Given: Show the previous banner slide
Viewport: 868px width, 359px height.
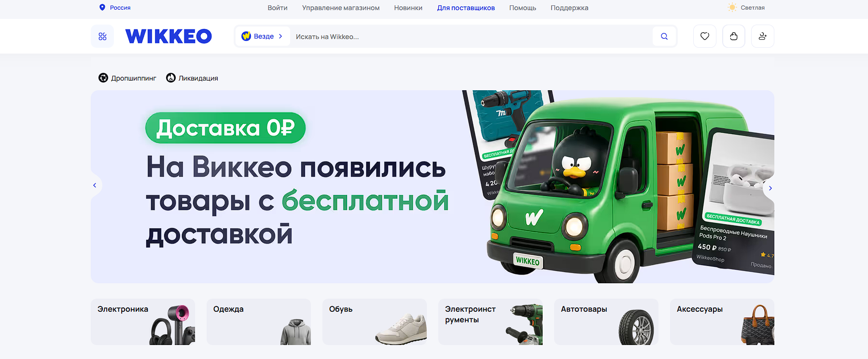Looking at the screenshot, I should point(95,185).
